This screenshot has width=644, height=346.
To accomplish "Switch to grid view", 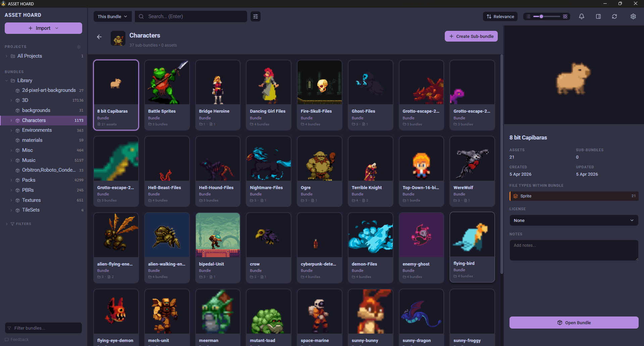I will tap(565, 16).
